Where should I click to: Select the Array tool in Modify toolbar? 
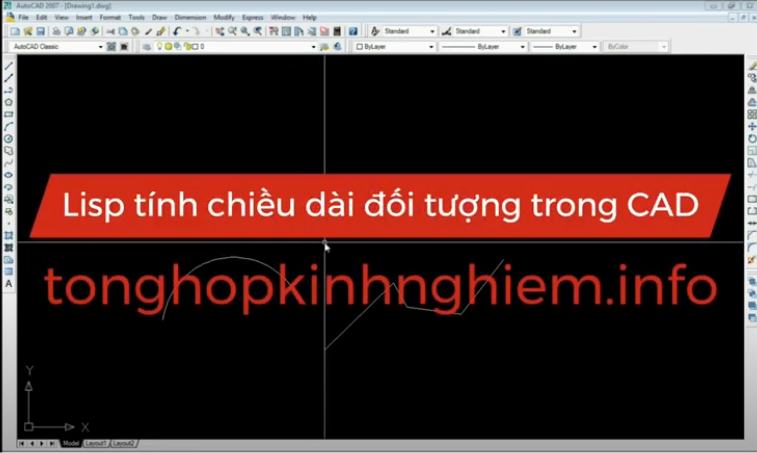[752, 114]
